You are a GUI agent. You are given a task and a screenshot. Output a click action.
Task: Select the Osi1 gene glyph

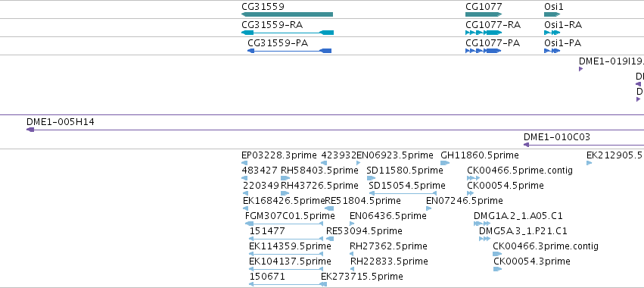tap(552, 15)
